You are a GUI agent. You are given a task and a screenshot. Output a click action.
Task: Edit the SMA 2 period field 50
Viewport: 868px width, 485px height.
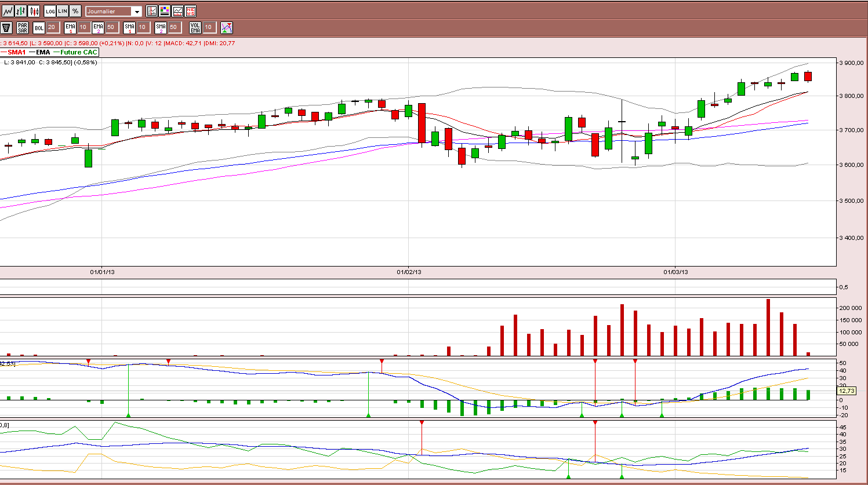click(x=174, y=27)
